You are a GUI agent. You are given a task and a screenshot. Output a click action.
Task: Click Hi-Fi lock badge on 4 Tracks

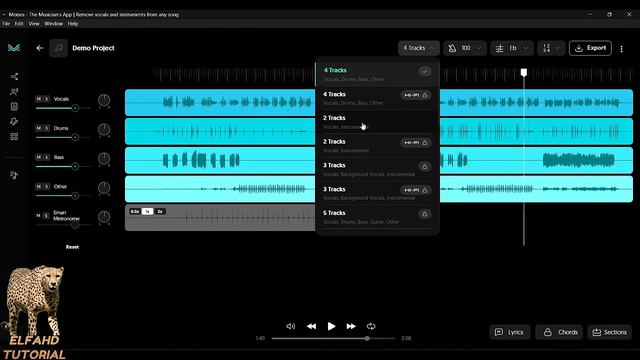(416, 95)
